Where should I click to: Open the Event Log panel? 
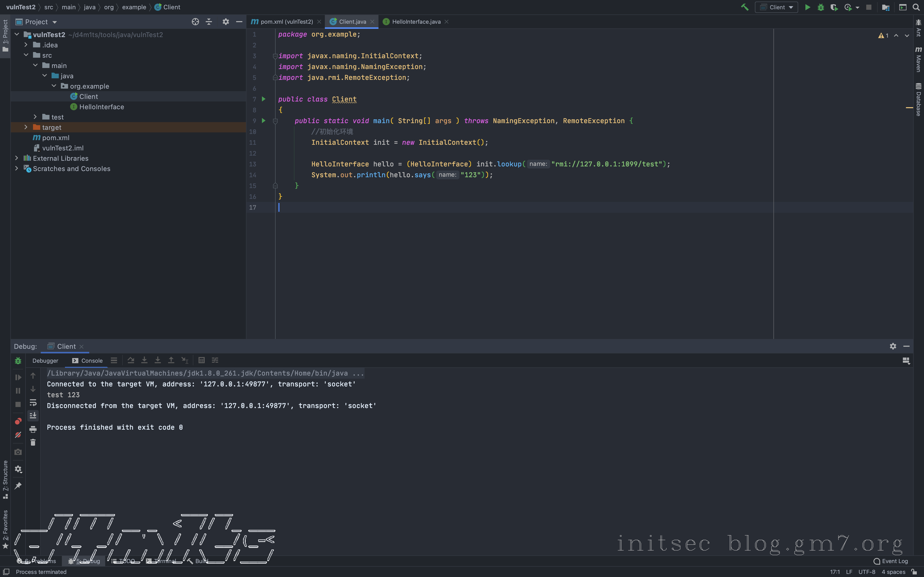tap(891, 561)
